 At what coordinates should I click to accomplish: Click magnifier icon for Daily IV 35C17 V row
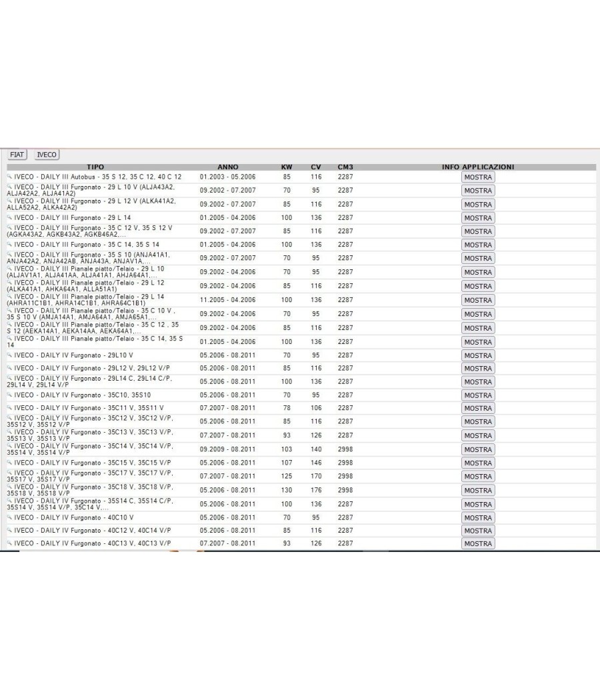pos(9,472)
